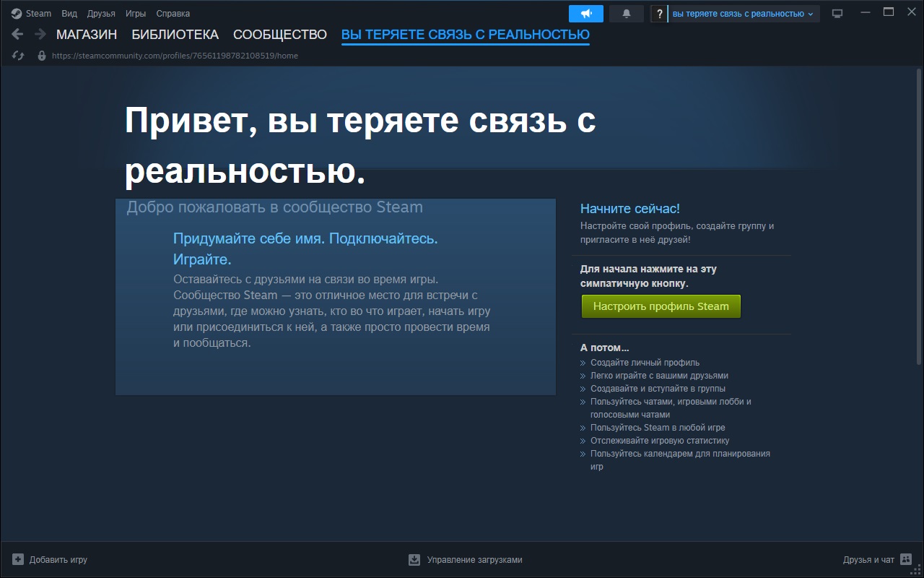Click the forward navigation arrow
924x578 pixels.
point(40,34)
